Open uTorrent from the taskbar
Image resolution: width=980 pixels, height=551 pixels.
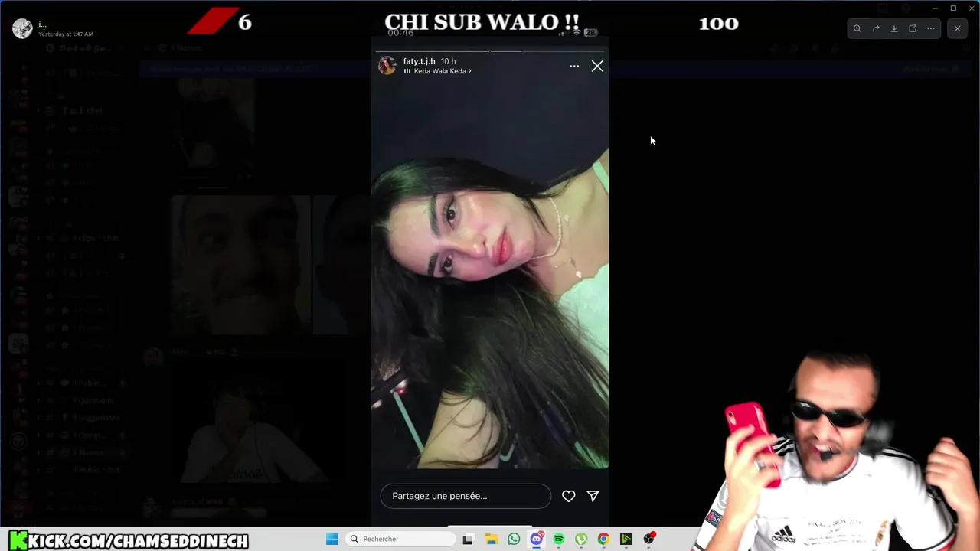pyautogui.click(x=581, y=539)
